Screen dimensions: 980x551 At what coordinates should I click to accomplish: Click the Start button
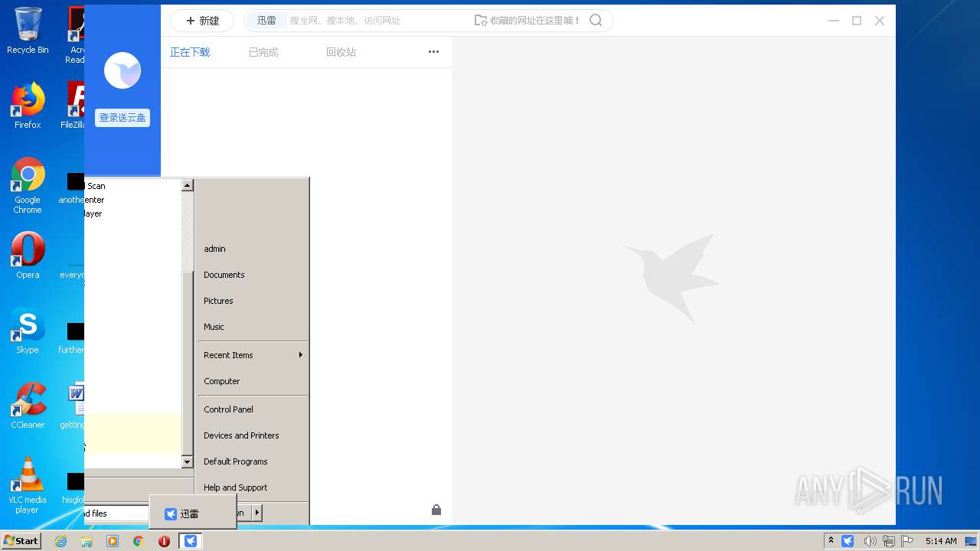21,540
